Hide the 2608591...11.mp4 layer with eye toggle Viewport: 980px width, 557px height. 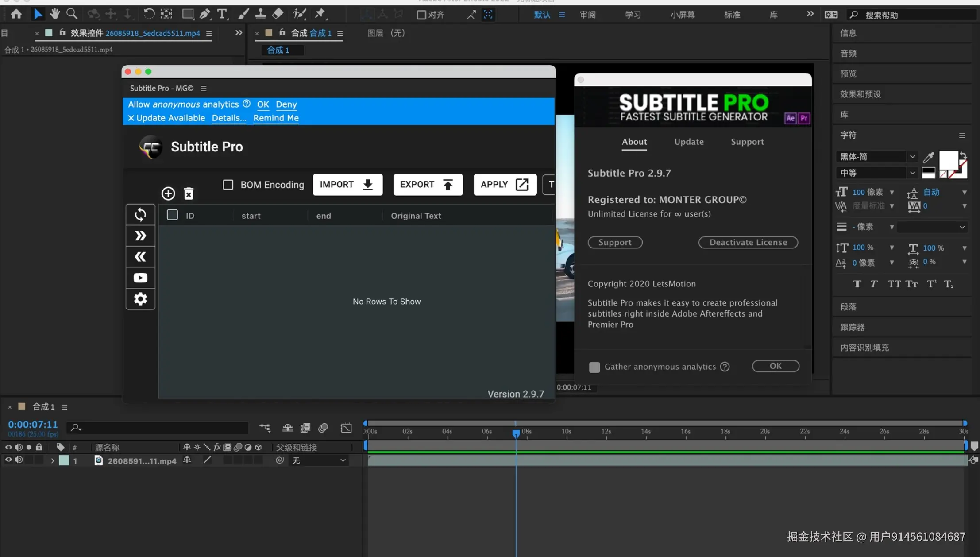[8, 460]
